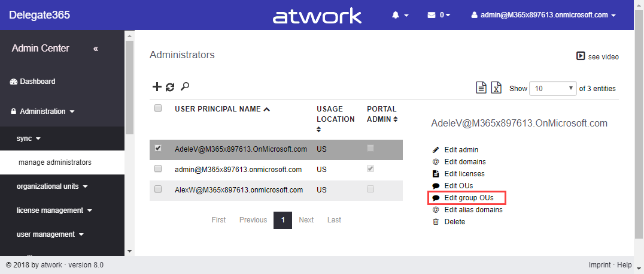The width and height of the screenshot is (644, 274).
Task: Expand the admin account dropdown
Action: [x=543, y=15]
